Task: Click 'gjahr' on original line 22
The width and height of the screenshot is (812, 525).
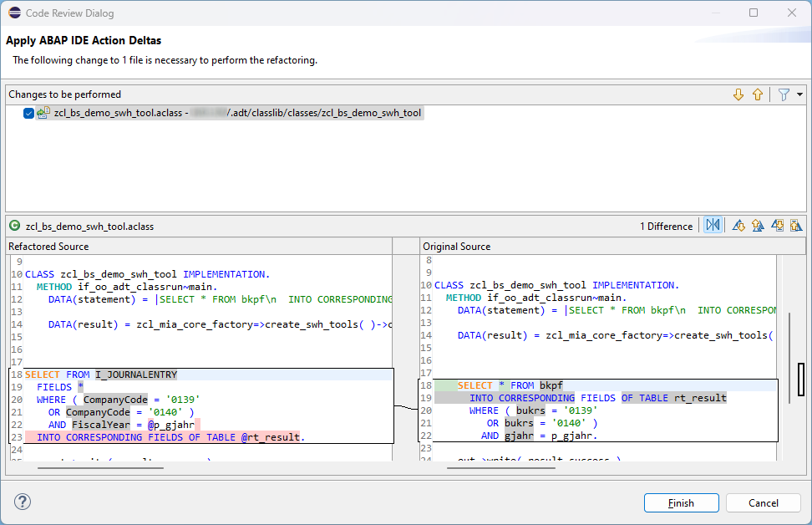Action: 519,436
